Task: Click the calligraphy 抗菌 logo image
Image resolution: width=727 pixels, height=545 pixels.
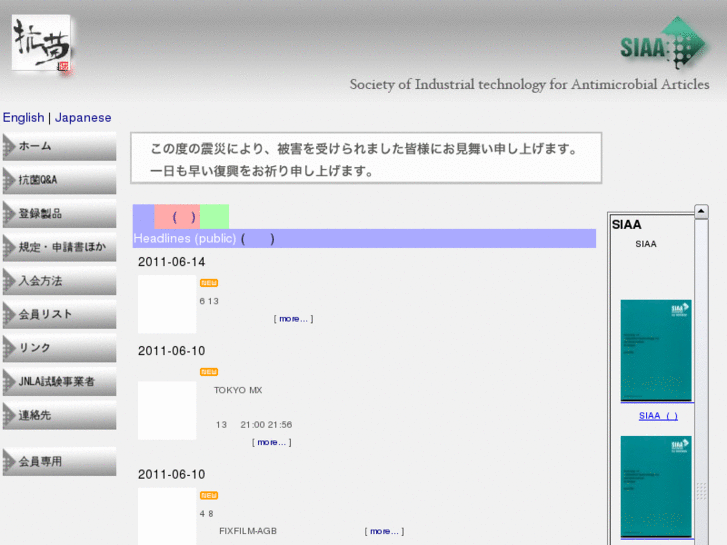Action: pos(42,44)
